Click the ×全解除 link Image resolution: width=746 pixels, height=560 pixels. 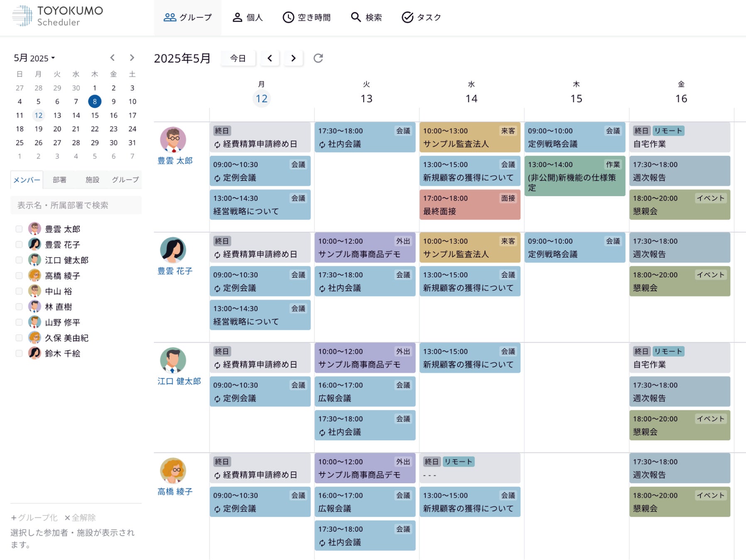pos(80,518)
